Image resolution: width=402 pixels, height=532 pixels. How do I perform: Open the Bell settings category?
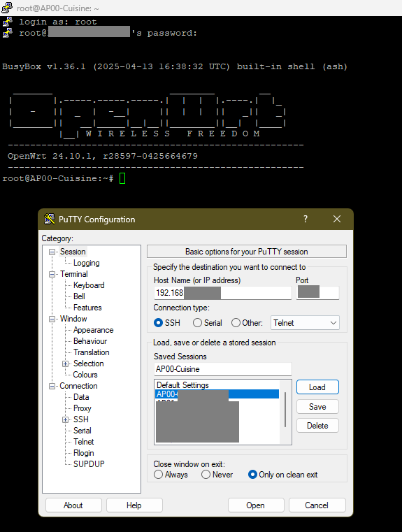coord(79,296)
